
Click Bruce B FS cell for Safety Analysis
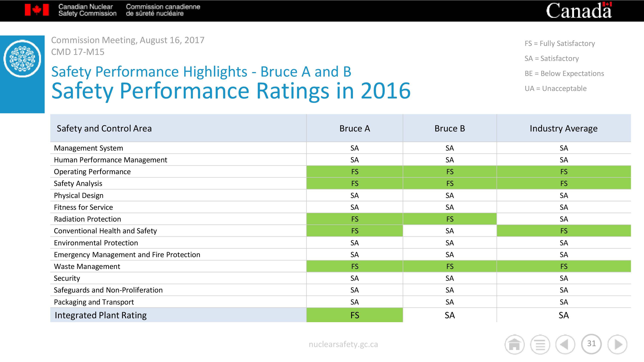click(x=450, y=183)
